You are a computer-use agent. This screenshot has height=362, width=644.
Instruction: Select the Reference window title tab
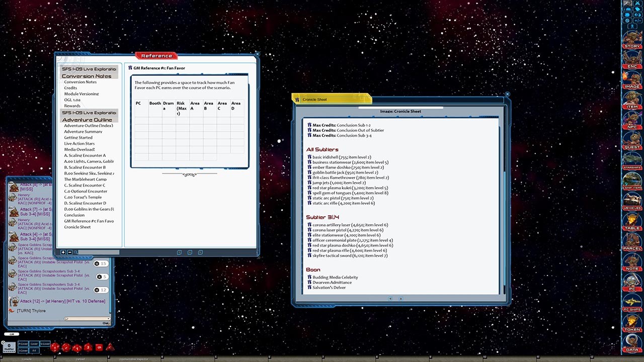[x=156, y=55]
